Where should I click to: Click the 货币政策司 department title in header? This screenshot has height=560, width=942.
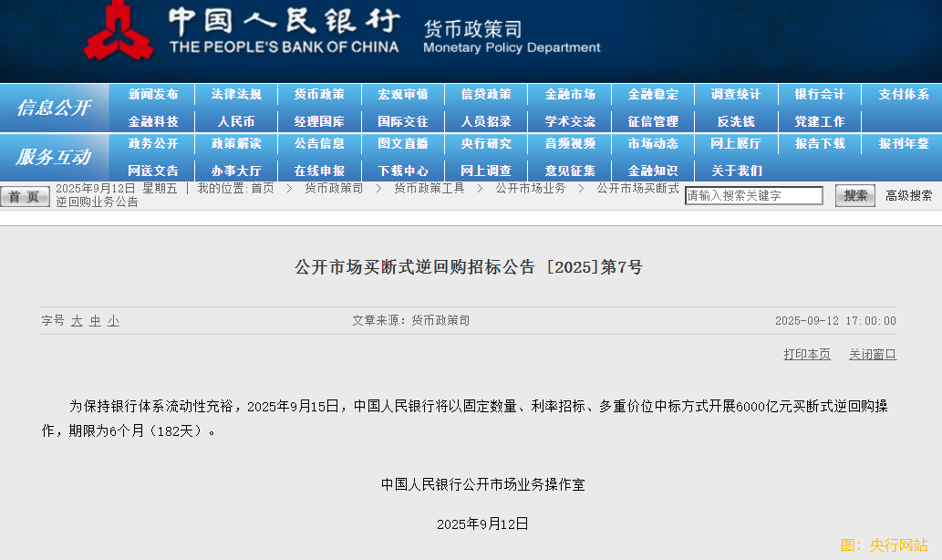472,28
